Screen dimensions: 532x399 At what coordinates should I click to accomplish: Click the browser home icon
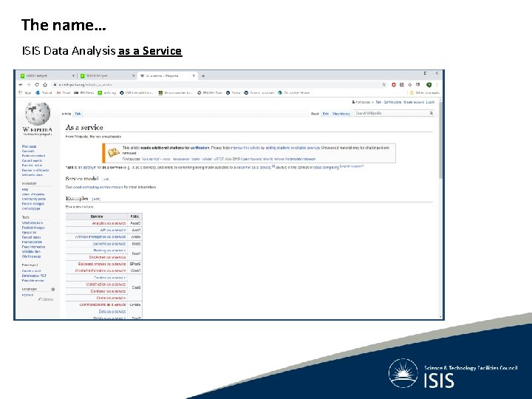point(45,84)
